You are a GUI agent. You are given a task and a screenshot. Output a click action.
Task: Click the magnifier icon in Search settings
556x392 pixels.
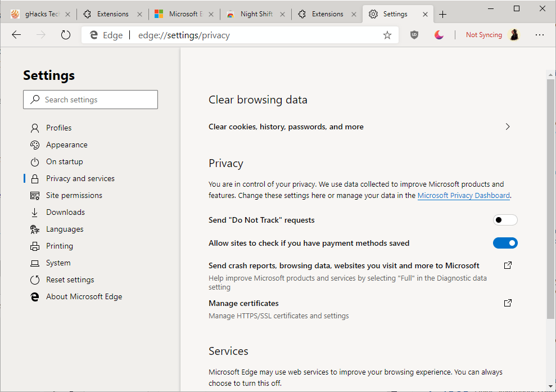pos(35,100)
